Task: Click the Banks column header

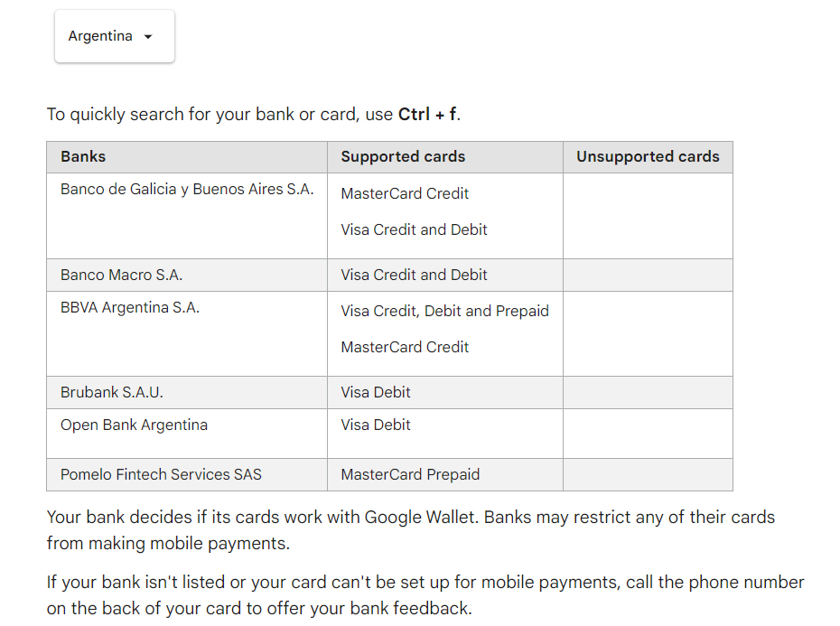Action: coord(83,157)
